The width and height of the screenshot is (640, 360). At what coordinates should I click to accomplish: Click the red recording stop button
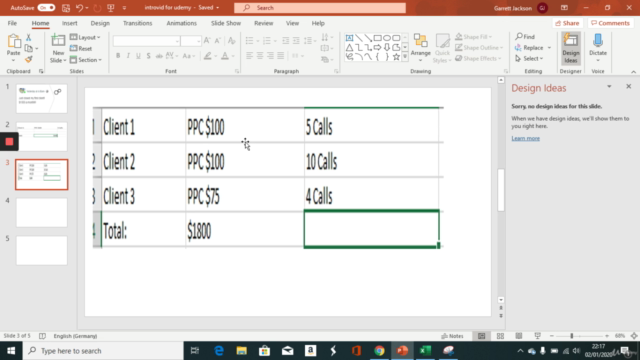pyautogui.click(x=9, y=142)
